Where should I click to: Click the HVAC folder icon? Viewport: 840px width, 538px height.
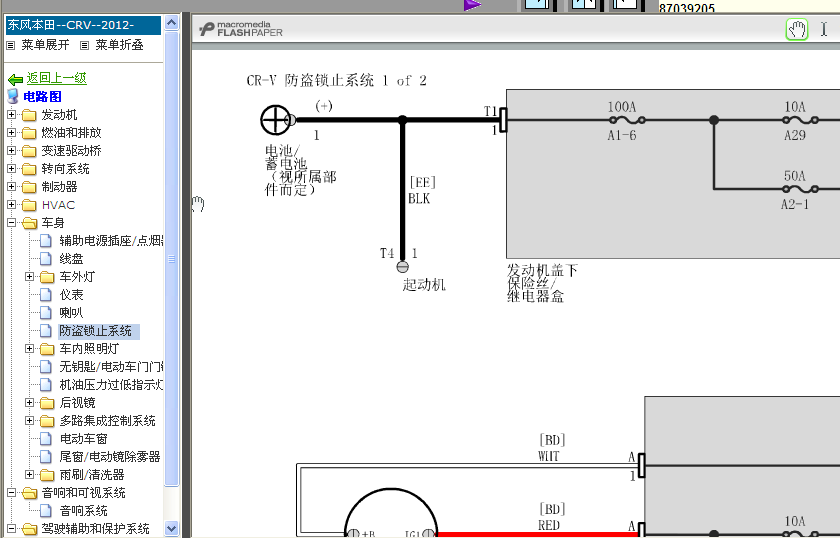29,205
